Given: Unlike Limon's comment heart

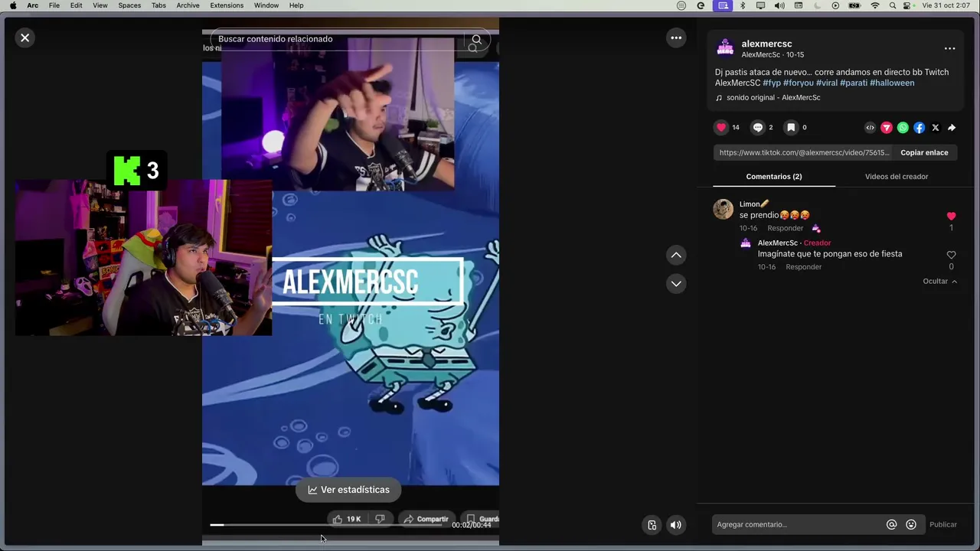Looking at the screenshot, I should click(951, 217).
